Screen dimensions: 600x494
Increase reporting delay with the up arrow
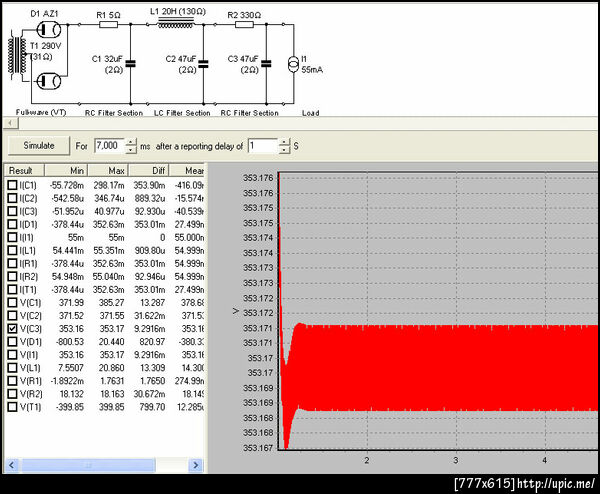(x=284, y=142)
